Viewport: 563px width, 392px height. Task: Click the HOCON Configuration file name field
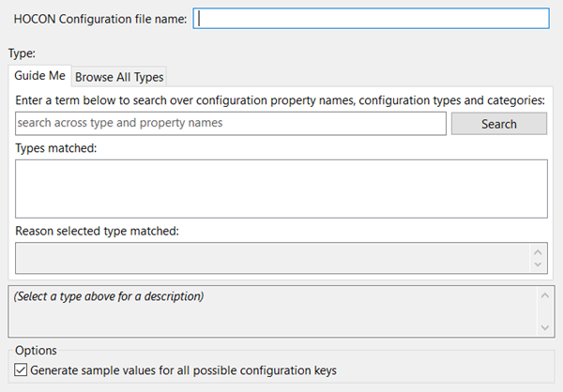coord(371,19)
